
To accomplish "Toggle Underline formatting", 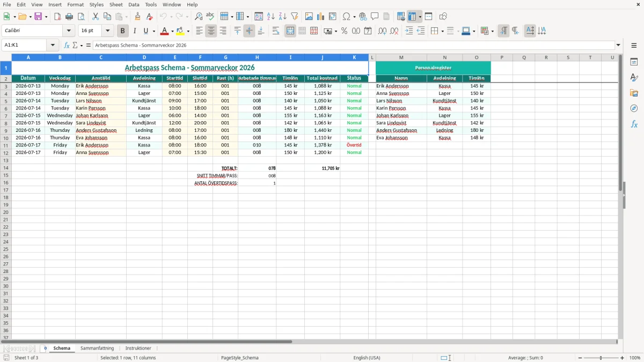I will tap(146, 31).
